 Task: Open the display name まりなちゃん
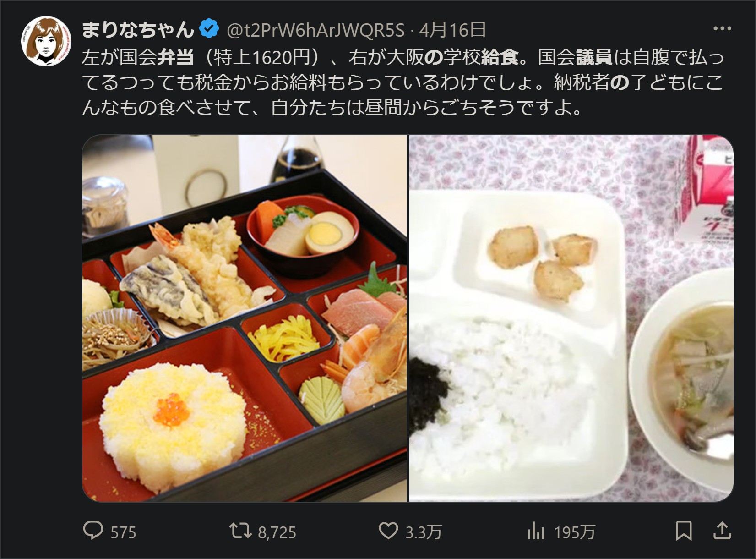138,30
